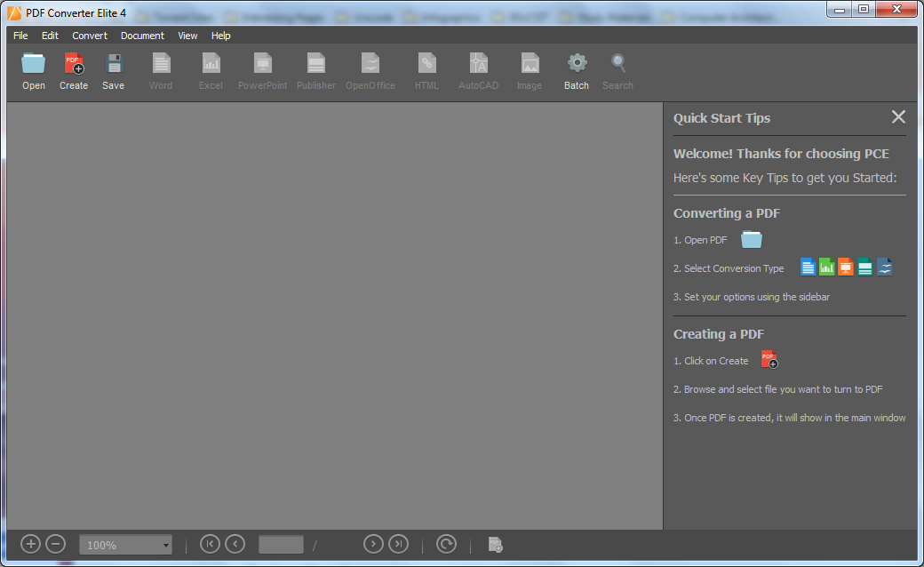Image resolution: width=924 pixels, height=567 pixels.
Task: Zoom in with the plus circle button
Action: pyautogui.click(x=30, y=544)
